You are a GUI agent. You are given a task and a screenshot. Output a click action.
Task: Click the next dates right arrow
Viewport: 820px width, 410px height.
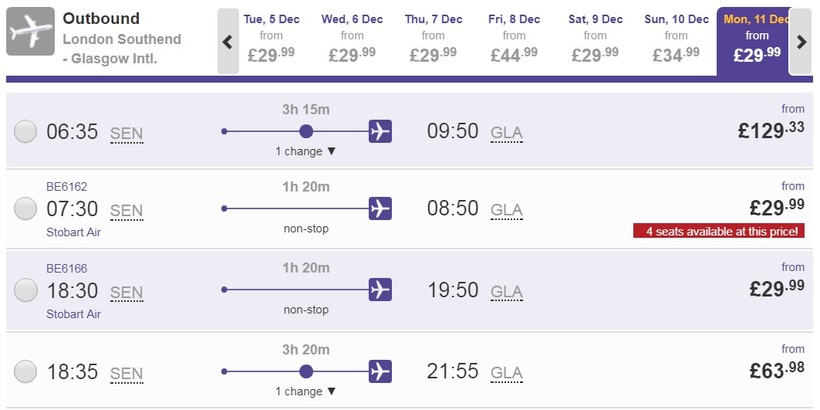pyautogui.click(x=801, y=42)
